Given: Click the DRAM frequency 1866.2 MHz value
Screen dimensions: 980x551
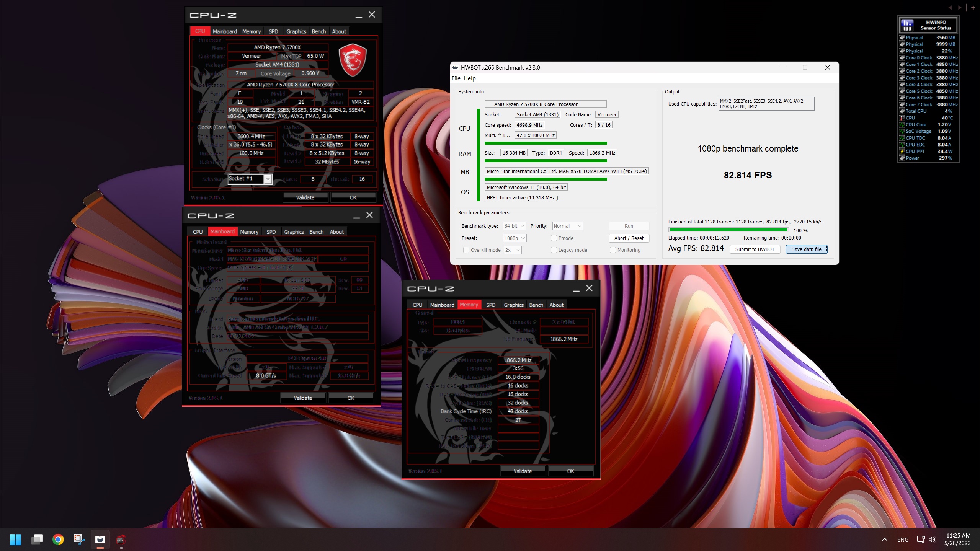Looking at the screenshot, I should [x=518, y=360].
